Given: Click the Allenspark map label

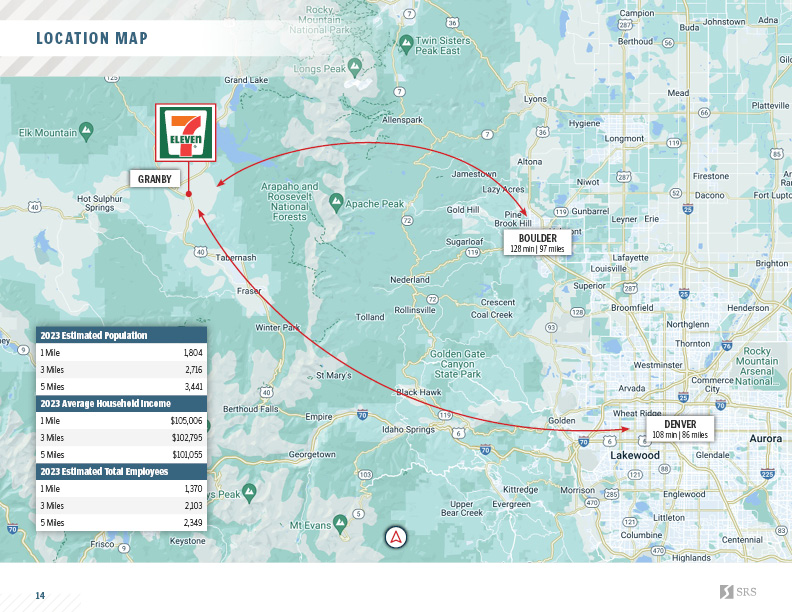Looking at the screenshot, I should (x=402, y=120).
